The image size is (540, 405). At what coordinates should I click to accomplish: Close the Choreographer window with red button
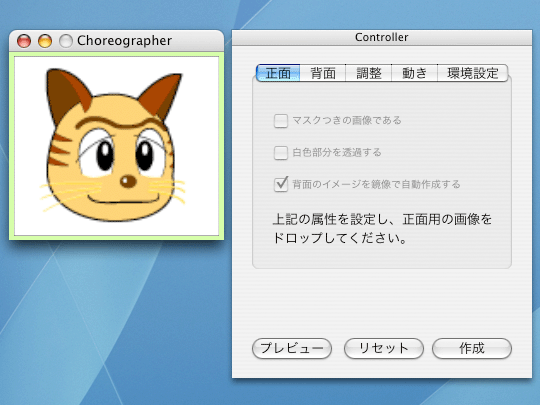pyautogui.click(x=24, y=41)
